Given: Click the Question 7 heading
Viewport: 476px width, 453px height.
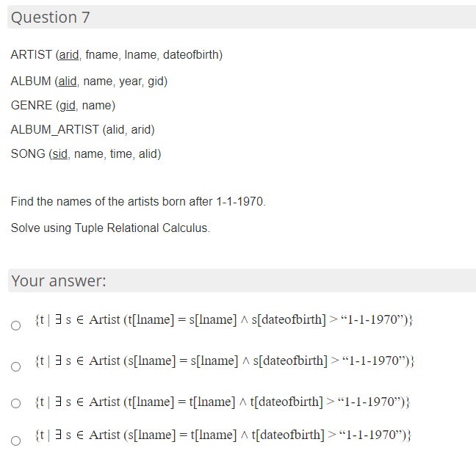Looking at the screenshot, I should 51,18.
